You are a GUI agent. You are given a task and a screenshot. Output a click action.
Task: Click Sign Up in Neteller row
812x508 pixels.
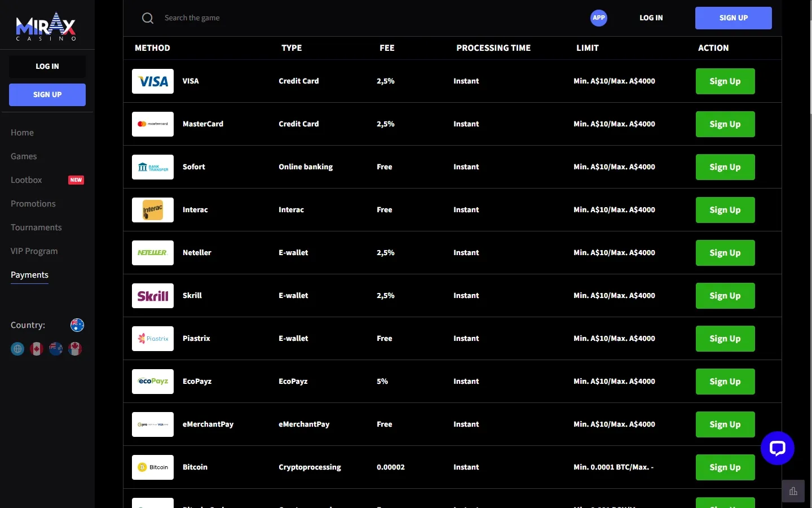pos(725,253)
